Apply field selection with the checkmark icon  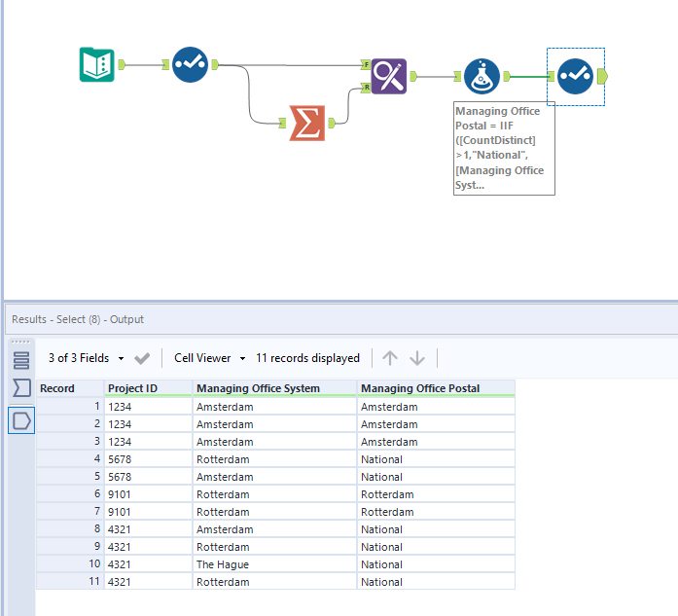(x=142, y=358)
